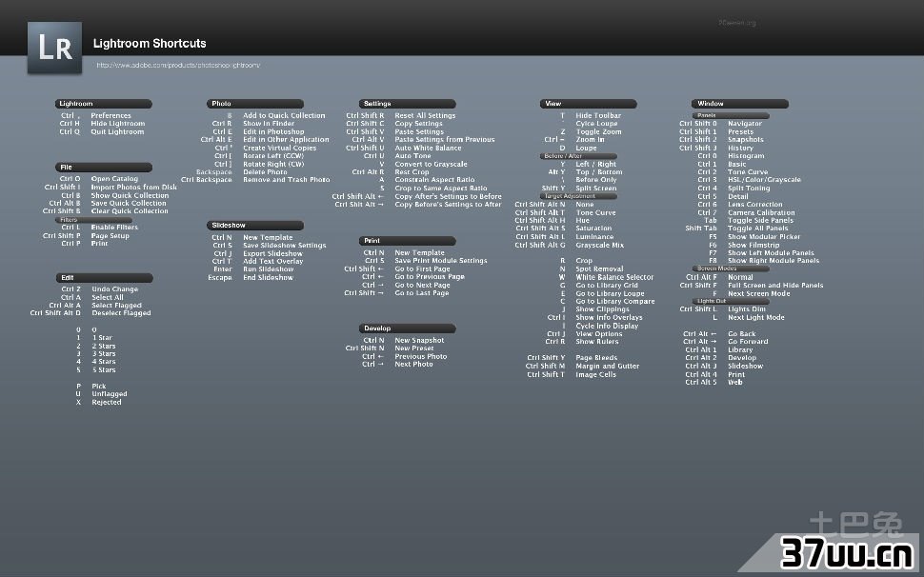This screenshot has height=577, width=924.
Task: Click 'Margin and Gutter' entry
Action: (x=608, y=366)
